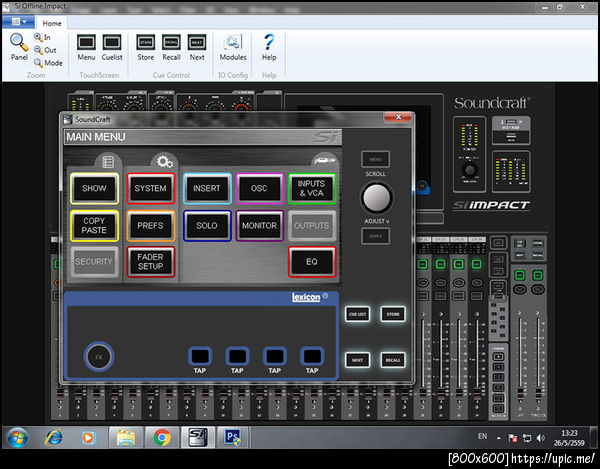Viewport: 600px width, 469px height.
Task: Open the Windows Start menu
Action: click(17, 437)
